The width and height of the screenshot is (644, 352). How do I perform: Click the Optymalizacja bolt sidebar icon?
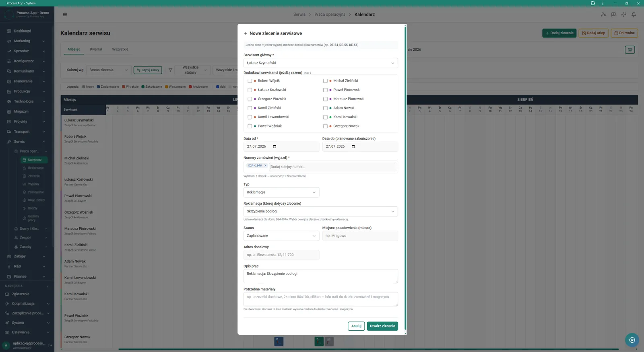click(7, 304)
